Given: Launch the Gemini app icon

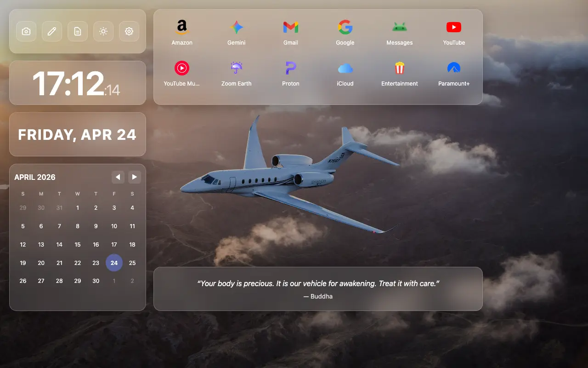Looking at the screenshot, I should [236, 28].
